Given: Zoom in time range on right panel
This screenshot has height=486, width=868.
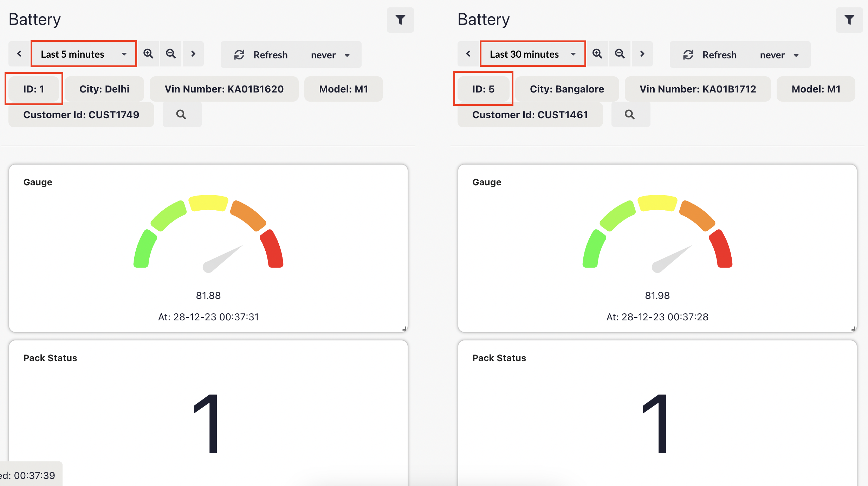Looking at the screenshot, I should coord(597,54).
